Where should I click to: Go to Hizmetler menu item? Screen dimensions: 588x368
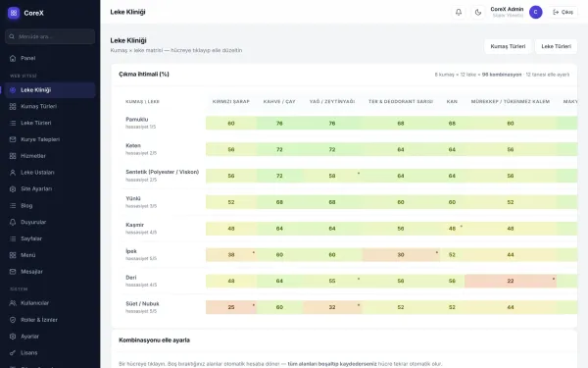coord(50,156)
